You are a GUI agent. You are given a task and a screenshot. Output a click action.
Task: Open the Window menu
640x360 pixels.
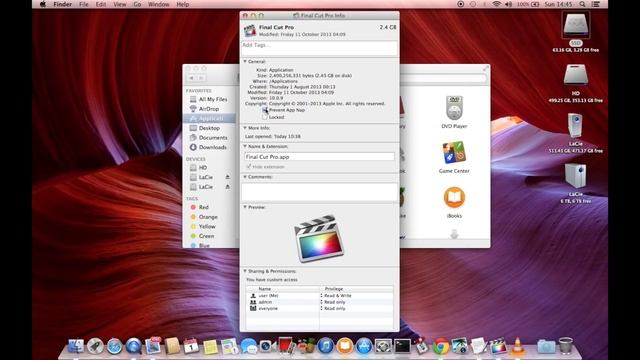158,4
